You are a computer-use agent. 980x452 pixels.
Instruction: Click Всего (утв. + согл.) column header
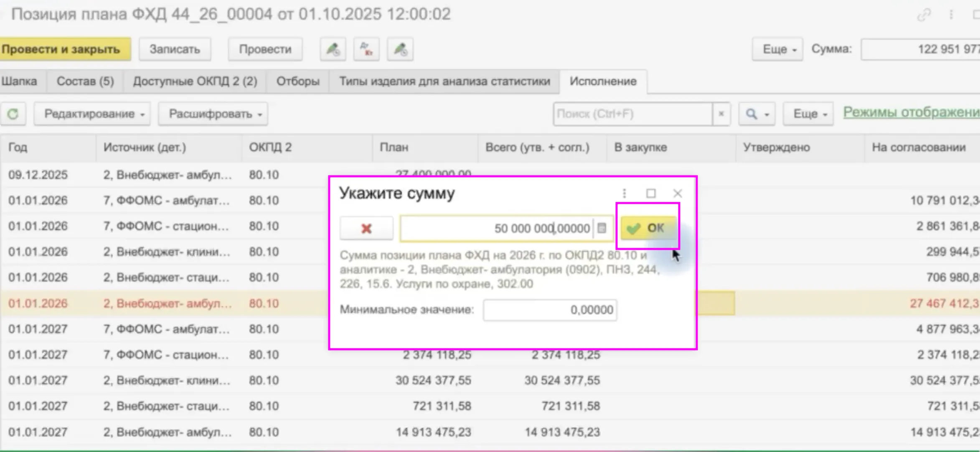pyautogui.click(x=542, y=147)
